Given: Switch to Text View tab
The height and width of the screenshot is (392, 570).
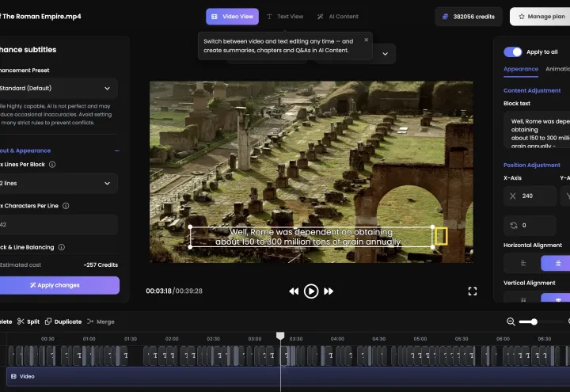Looking at the screenshot, I should tap(285, 17).
